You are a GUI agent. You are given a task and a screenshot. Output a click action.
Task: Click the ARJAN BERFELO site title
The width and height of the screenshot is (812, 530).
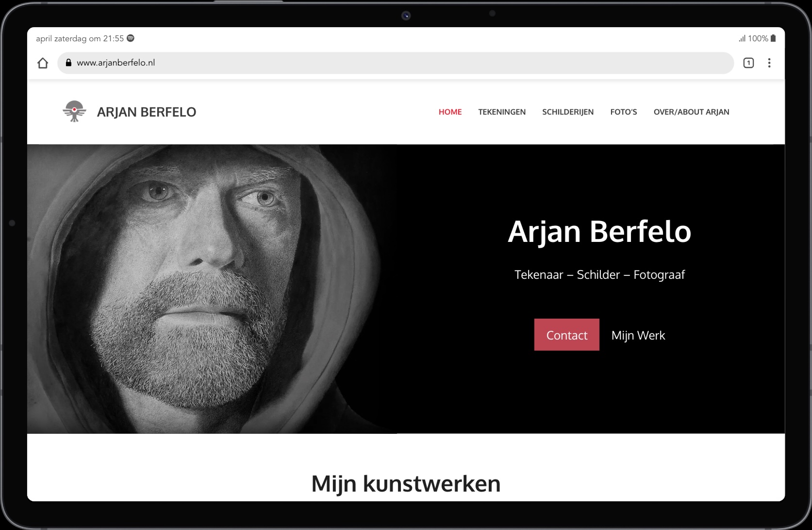pos(147,112)
